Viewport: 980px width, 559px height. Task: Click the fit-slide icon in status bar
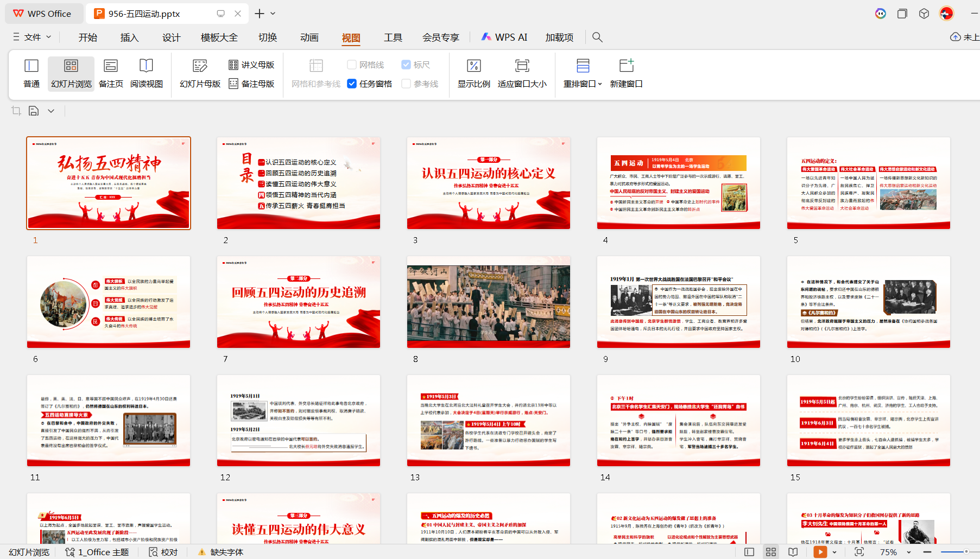[859, 552]
